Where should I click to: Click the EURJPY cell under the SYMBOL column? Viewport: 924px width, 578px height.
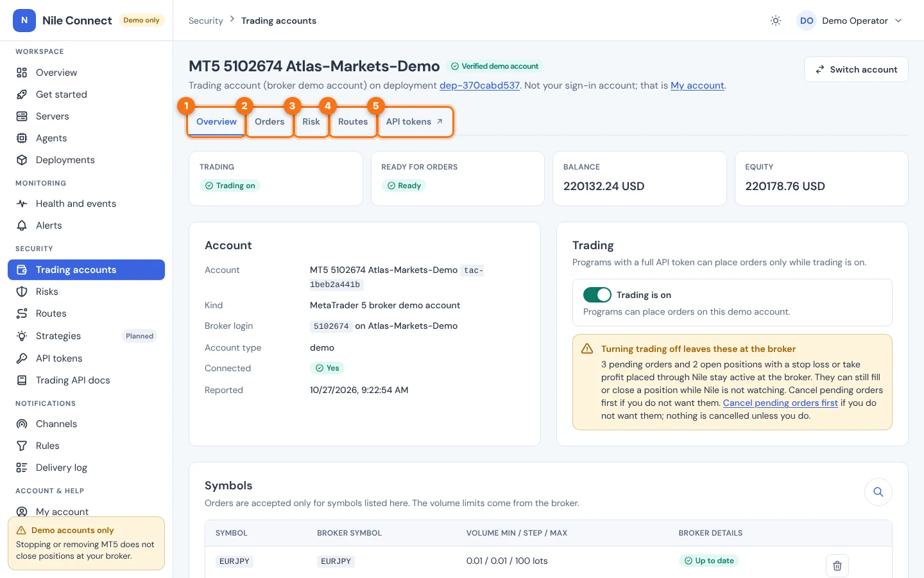pyautogui.click(x=234, y=561)
